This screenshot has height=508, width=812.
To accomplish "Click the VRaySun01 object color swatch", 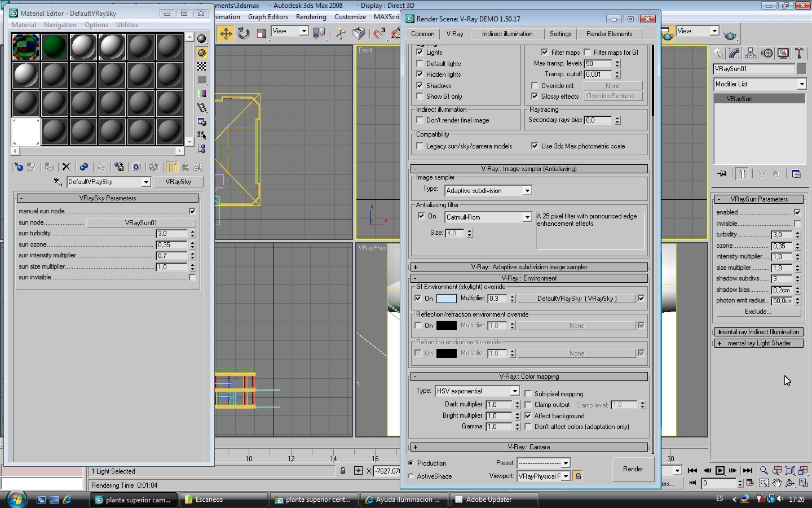I will click(802, 69).
